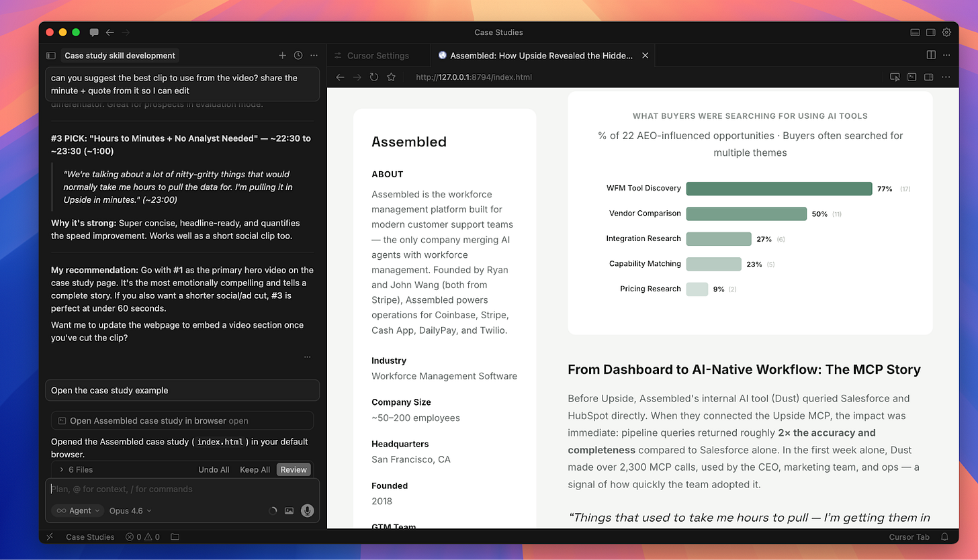Viewport: 978px width, 560px height.
Task: Open editor tab bar more actions
Action: [x=947, y=55]
